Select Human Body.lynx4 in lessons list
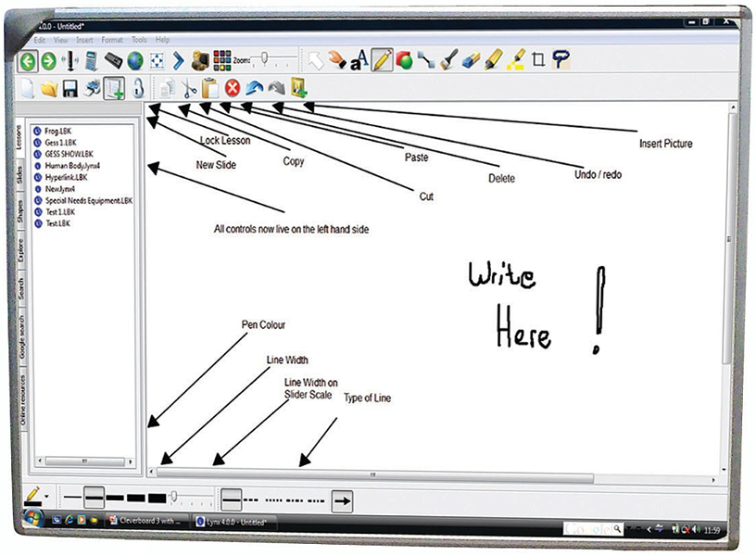 (x=78, y=166)
